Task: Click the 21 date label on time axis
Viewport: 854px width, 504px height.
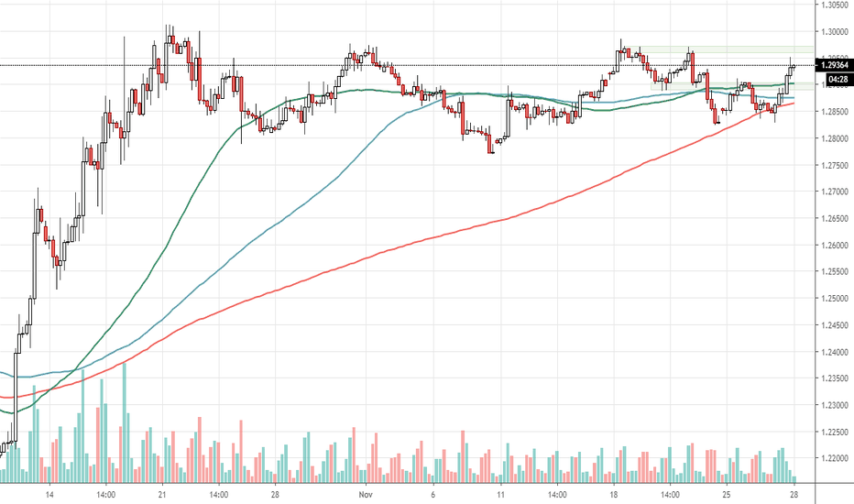Action: (162, 493)
